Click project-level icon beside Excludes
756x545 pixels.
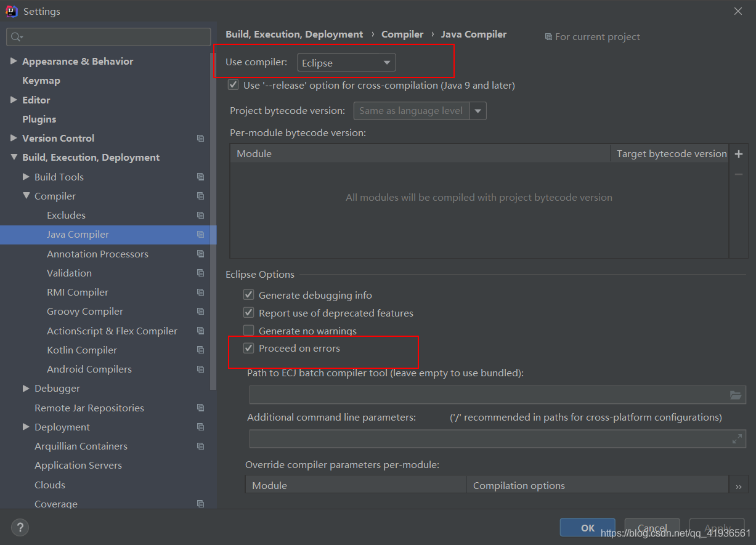[x=200, y=216]
